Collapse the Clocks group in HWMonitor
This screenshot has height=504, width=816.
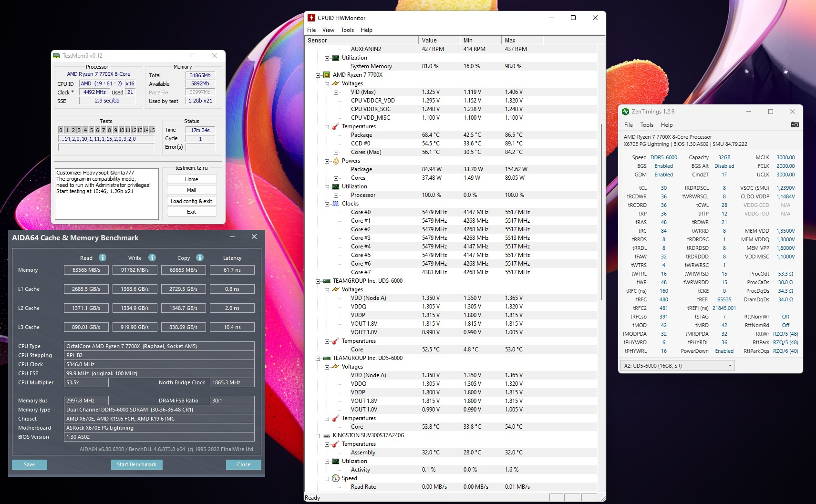[327, 204]
